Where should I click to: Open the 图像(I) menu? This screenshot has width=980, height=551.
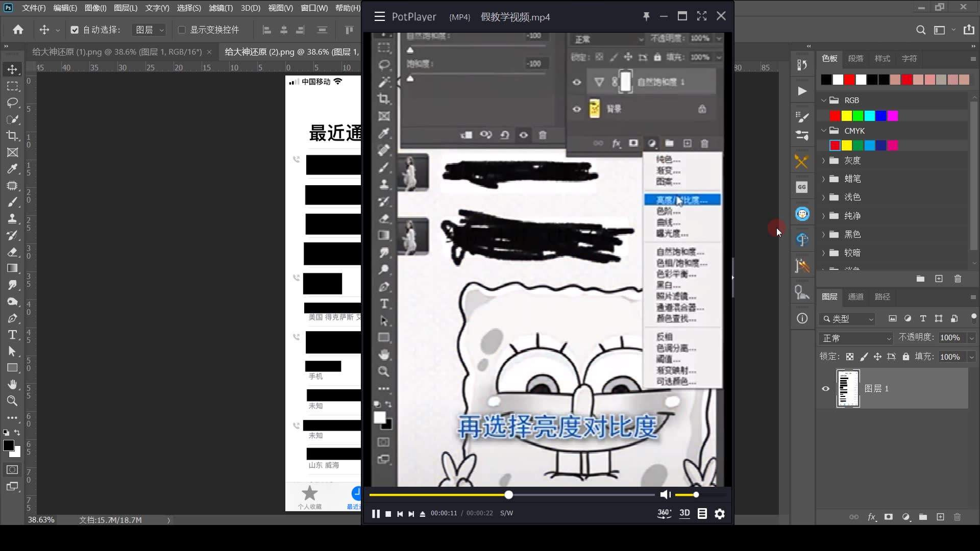(95, 8)
